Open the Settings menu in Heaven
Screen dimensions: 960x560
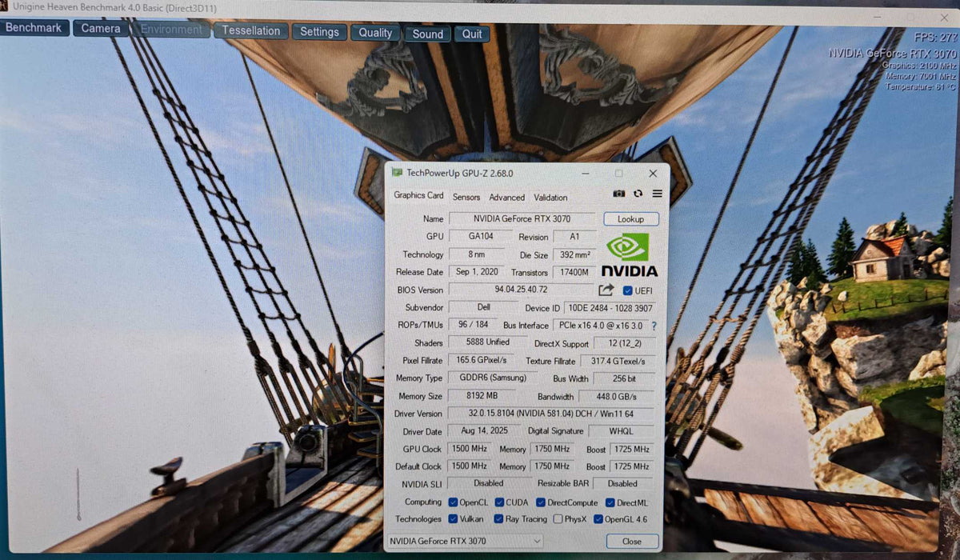(320, 32)
